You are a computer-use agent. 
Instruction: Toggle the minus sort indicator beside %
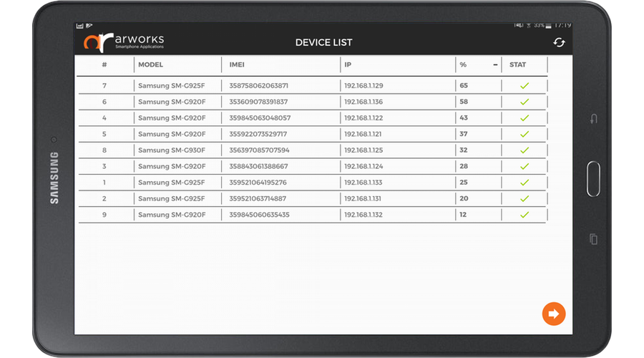495,64
